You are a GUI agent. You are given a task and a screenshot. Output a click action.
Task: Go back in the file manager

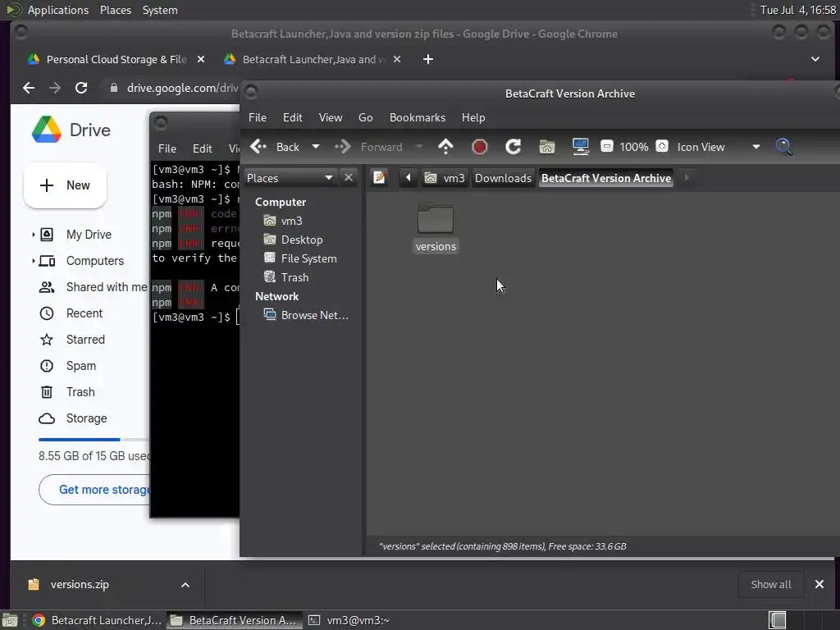pyautogui.click(x=274, y=147)
